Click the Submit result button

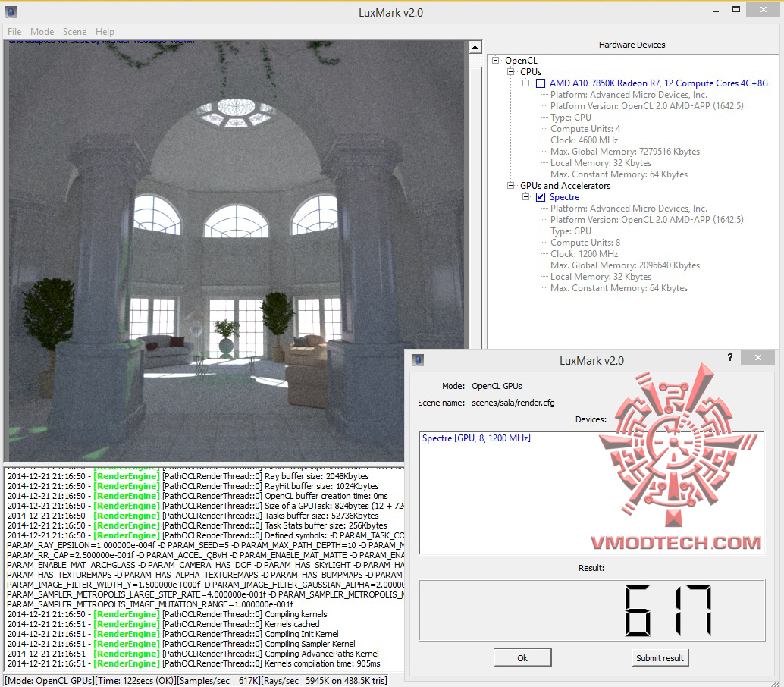(660, 658)
